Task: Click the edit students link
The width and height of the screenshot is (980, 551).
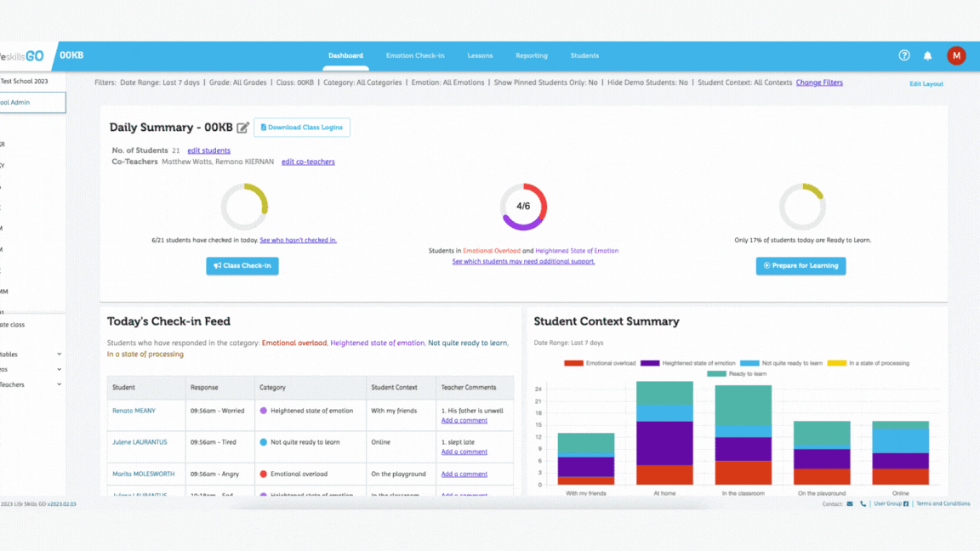Action: tap(208, 151)
